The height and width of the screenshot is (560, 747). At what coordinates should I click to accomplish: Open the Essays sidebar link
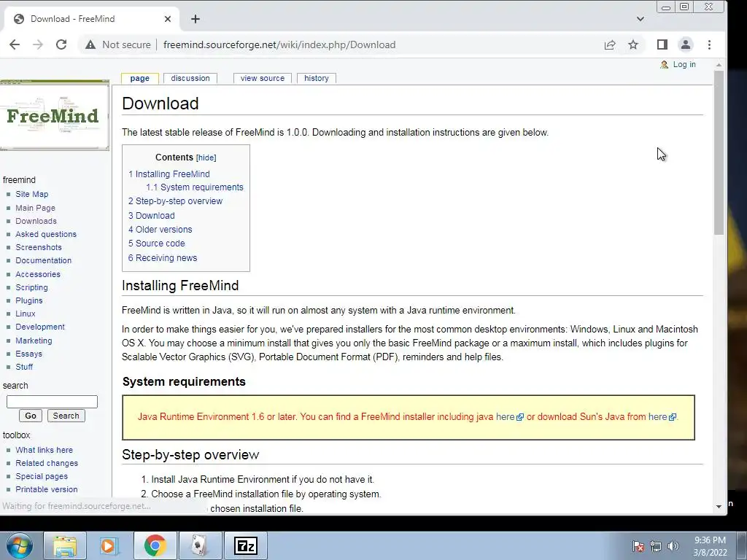[28, 354]
